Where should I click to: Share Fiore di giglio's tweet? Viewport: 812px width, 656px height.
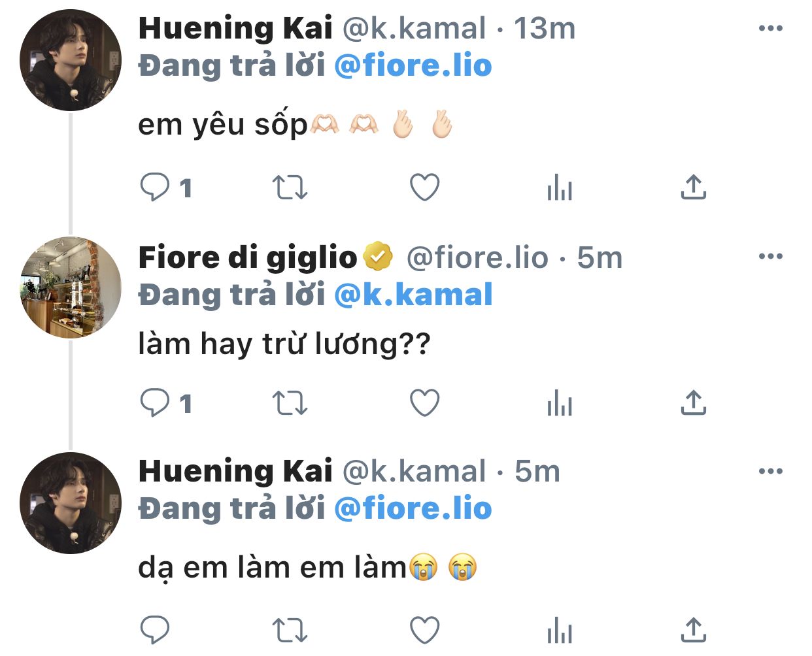[693, 403]
